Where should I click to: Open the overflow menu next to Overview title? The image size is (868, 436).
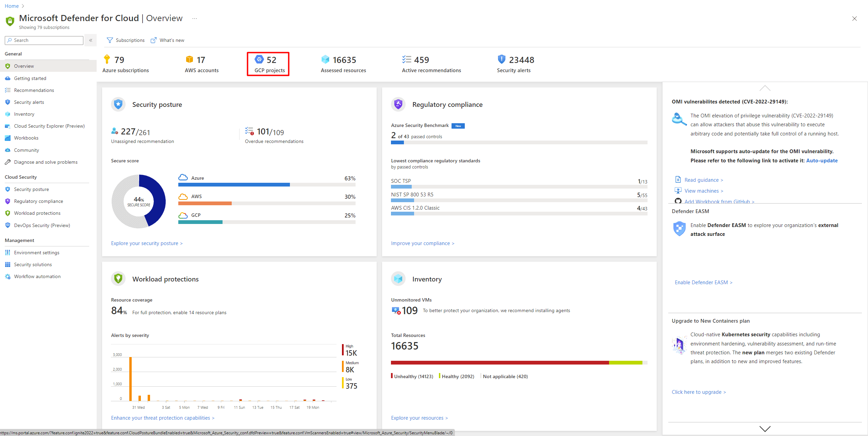click(194, 18)
